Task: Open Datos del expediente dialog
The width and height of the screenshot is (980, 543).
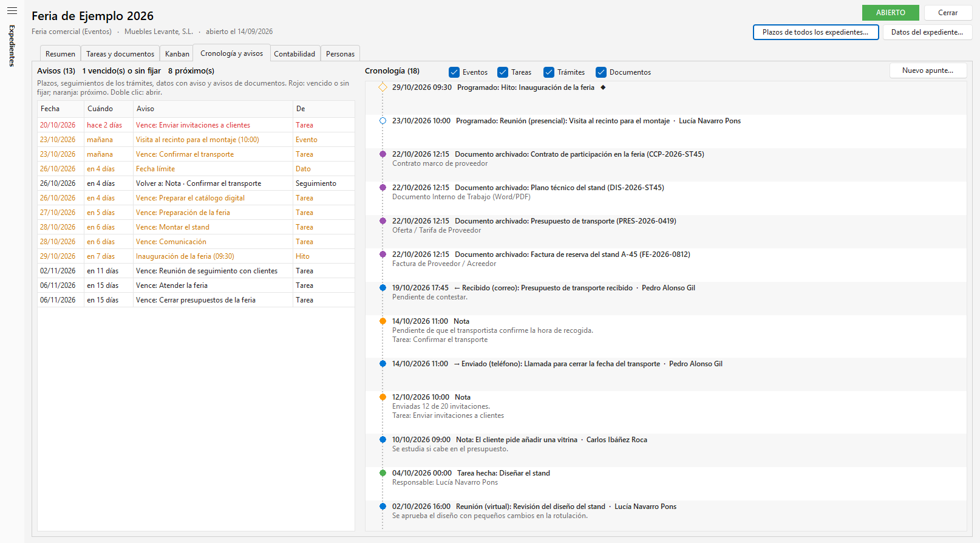Action: (x=927, y=32)
